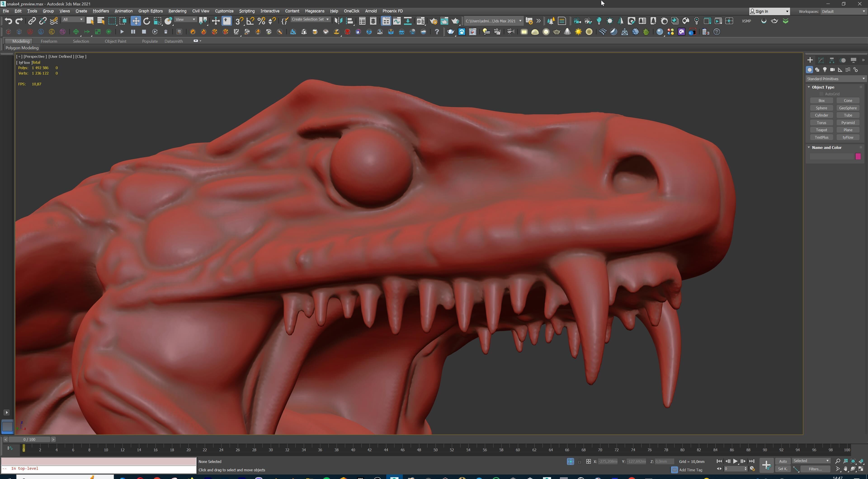The image size is (868, 479).
Task: Click the Redo arrow icon
Action: coord(19,21)
